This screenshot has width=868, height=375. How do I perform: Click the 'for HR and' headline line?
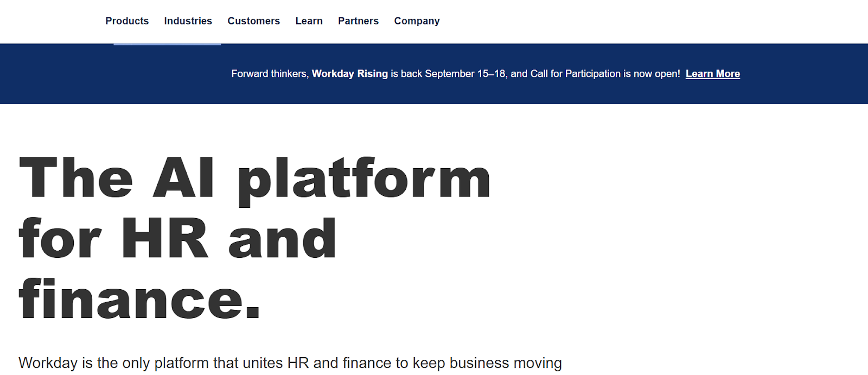177,239
